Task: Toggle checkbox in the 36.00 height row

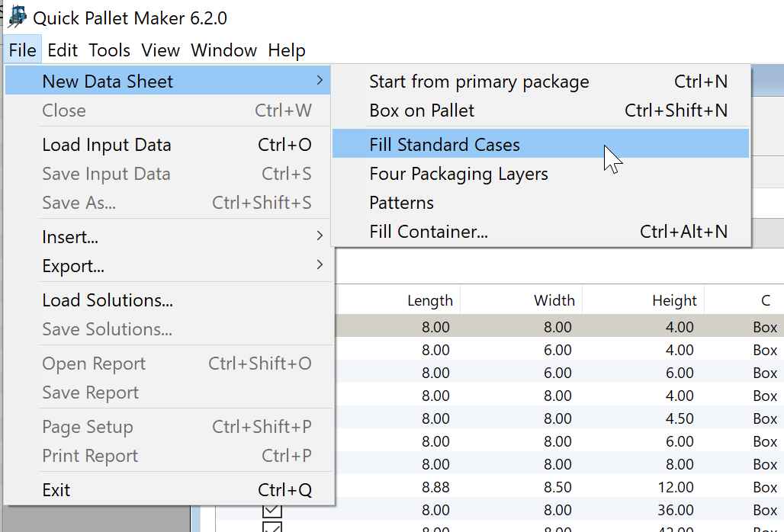Action: (x=272, y=511)
